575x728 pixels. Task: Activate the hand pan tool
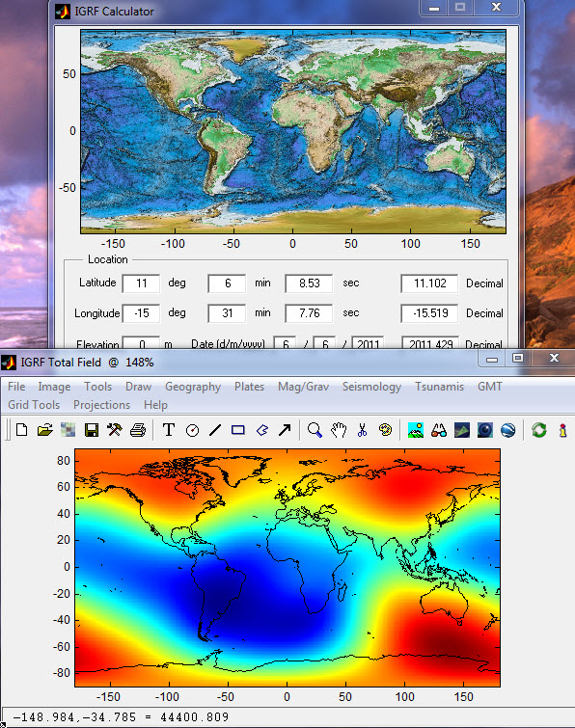click(339, 430)
